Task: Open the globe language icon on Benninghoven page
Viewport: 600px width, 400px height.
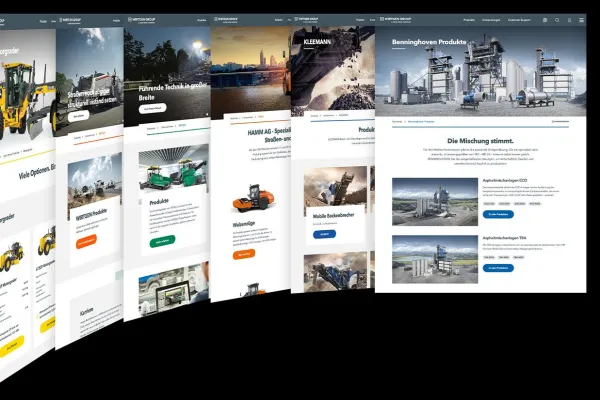Action: [545, 20]
